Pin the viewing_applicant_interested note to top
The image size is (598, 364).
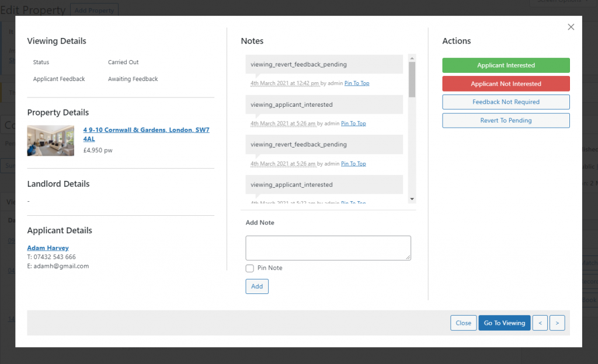tap(353, 123)
